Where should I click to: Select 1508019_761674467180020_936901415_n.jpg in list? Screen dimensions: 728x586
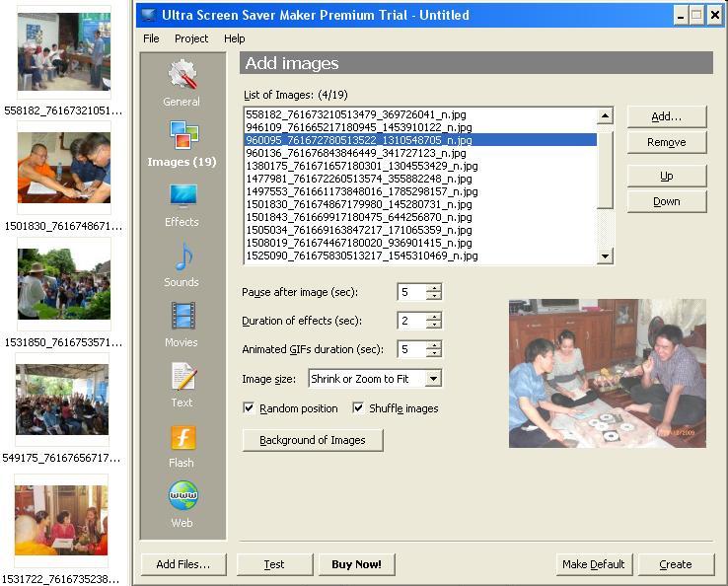coord(420,243)
